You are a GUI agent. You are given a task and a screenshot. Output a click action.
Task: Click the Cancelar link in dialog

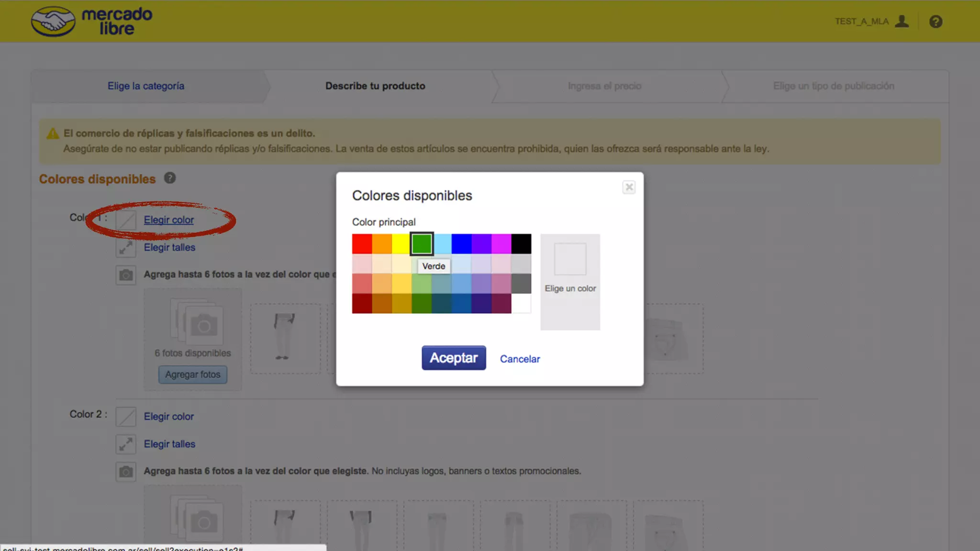520,359
